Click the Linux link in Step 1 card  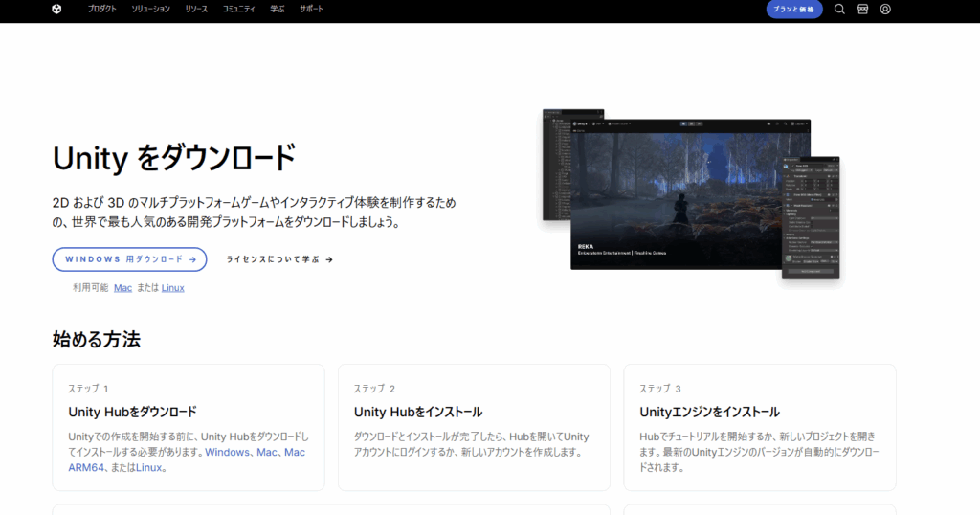point(148,467)
